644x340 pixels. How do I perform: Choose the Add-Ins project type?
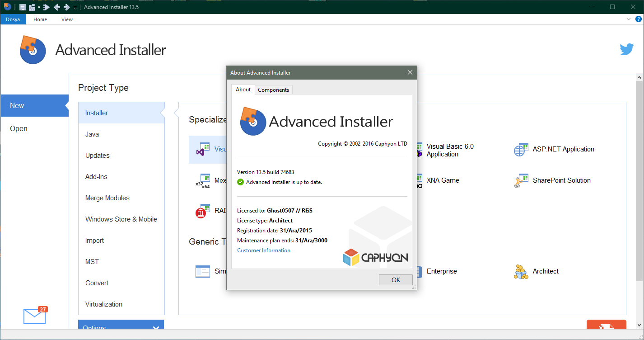[x=121, y=177]
